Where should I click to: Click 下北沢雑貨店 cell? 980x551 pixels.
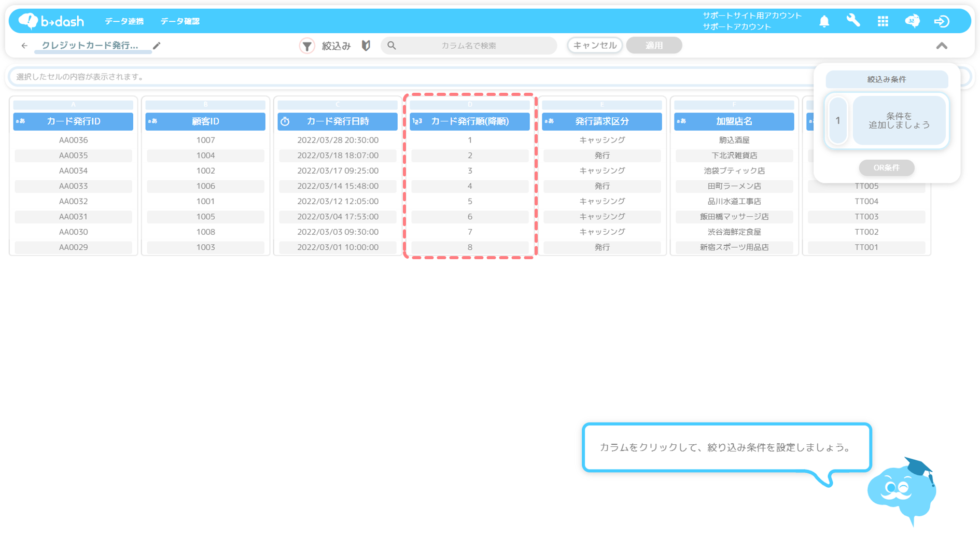click(x=734, y=156)
